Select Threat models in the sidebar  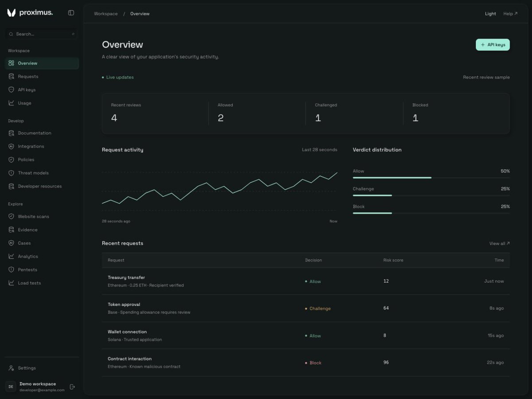click(x=42, y=173)
